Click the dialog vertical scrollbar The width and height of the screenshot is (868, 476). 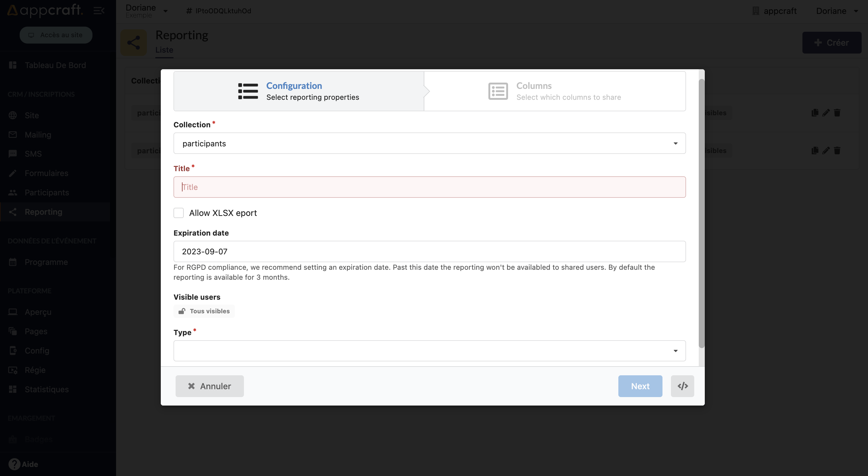(x=701, y=213)
